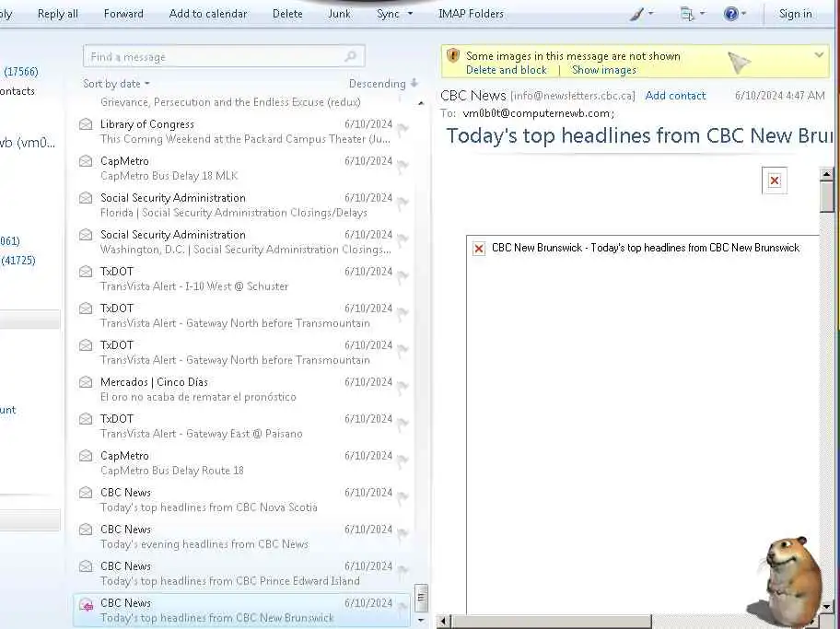Image resolution: width=840 pixels, height=629 pixels.
Task: Flag the CapMetro Bus Delay 18 MLK email
Action: [x=402, y=166]
